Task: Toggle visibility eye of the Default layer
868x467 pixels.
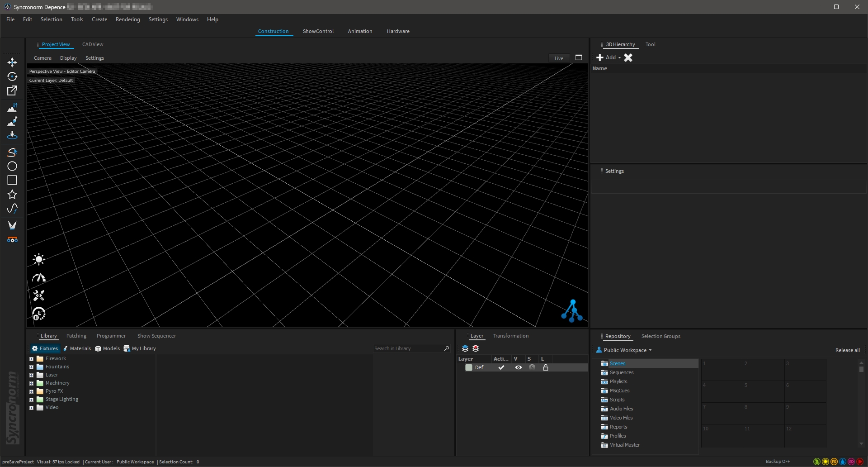Action: pos(519,367)
